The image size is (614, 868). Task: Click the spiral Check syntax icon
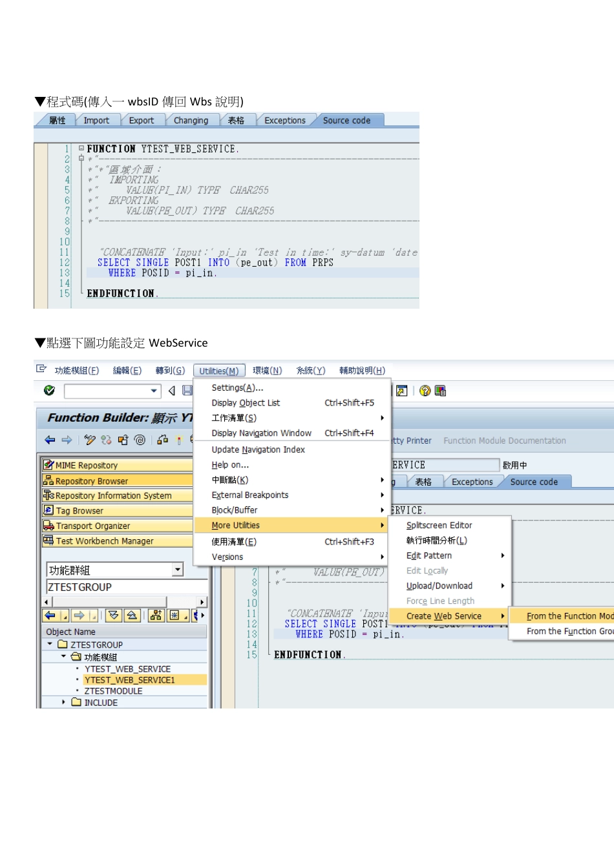point(140,440)
